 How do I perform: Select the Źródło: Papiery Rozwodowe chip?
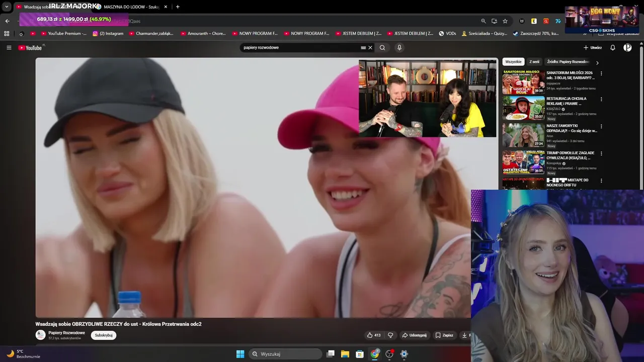pos(568,62)
